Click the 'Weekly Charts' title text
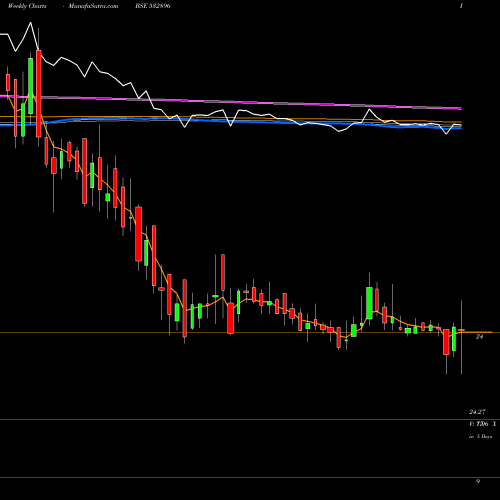This screenshot has height=500, width=500. 27,6
